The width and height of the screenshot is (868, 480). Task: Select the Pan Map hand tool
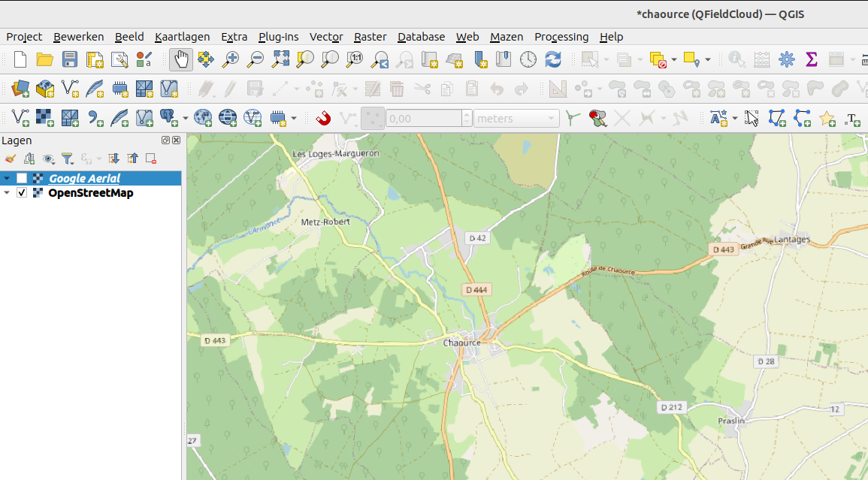181,59
